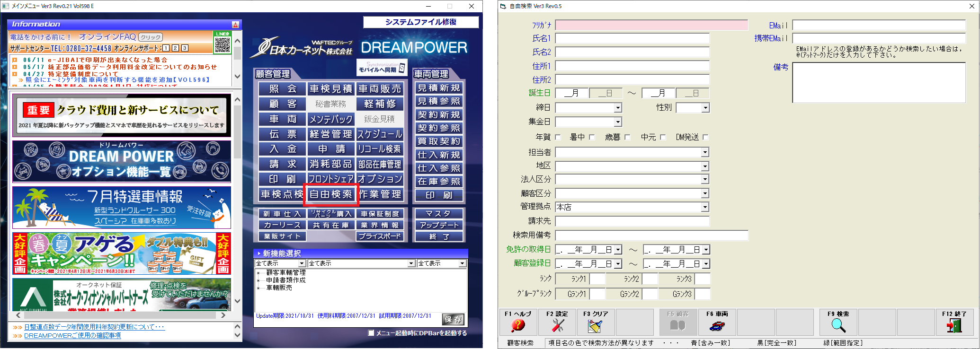Click into the pink フリガナ field
Viewport: 980px width, 349px height.
651,25
